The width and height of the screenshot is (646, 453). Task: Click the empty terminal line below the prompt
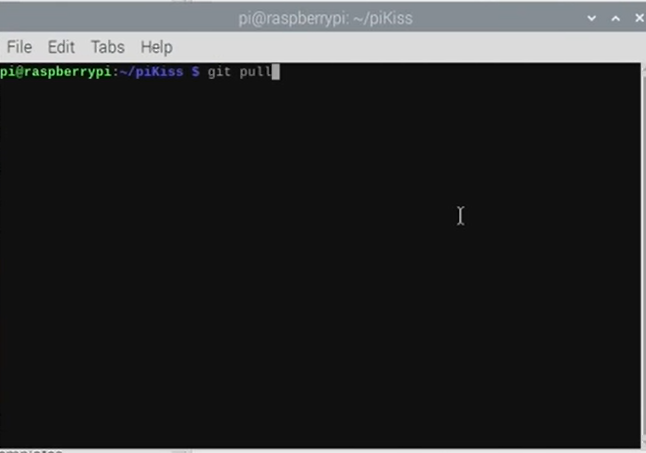[320, 88]
